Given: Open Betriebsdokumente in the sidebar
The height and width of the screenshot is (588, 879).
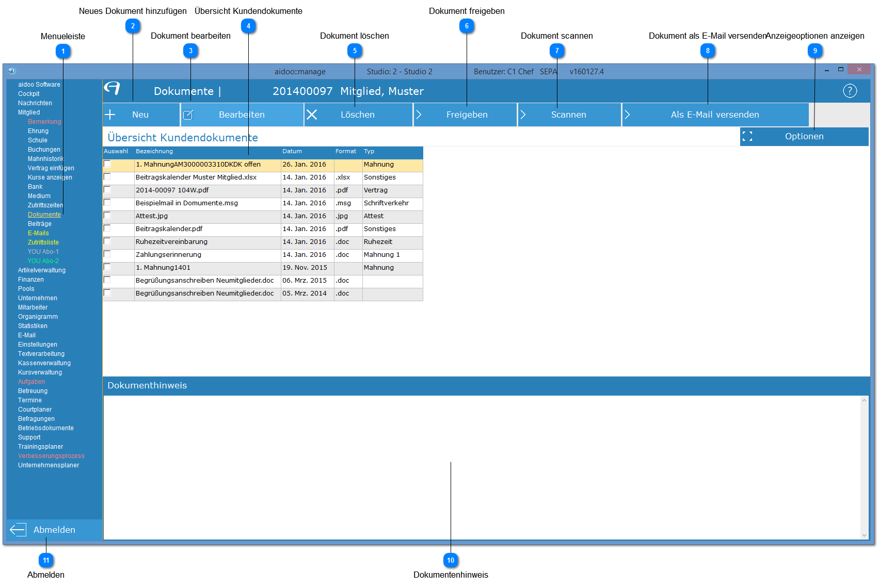Looking at the screenshot, I should tap(46, 428).
